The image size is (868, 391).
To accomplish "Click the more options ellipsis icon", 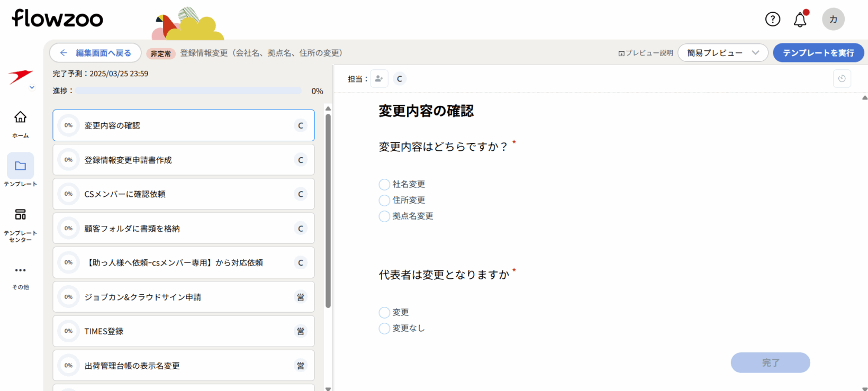I will [20, 270].
